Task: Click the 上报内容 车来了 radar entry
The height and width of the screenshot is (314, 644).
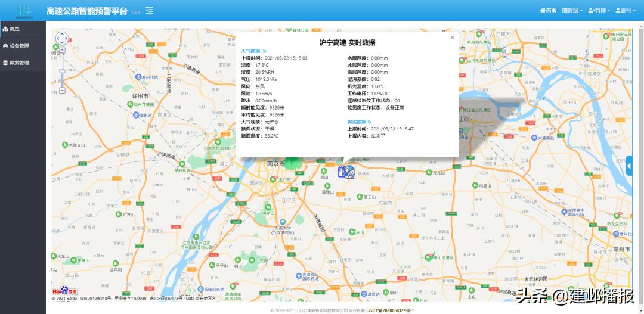Action: [366, 136]
